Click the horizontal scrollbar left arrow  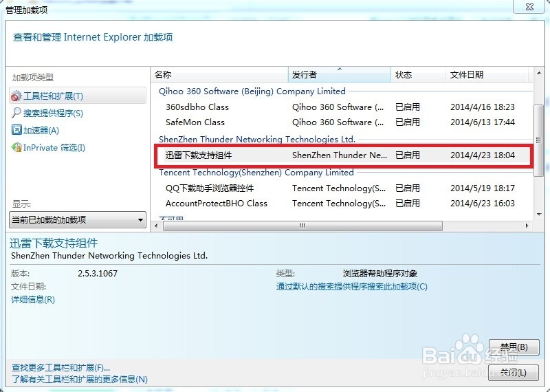point(157,226)
